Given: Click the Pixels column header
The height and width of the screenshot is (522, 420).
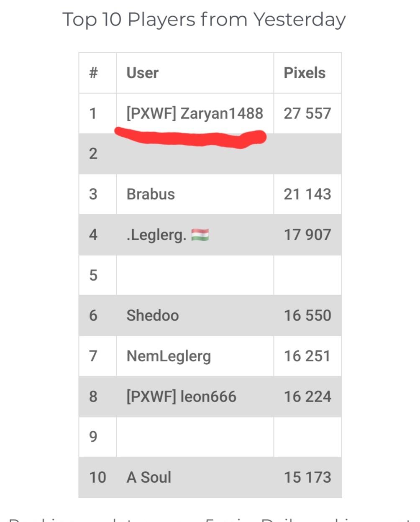Looking at the screenshot, I should (x=304, y=73).
